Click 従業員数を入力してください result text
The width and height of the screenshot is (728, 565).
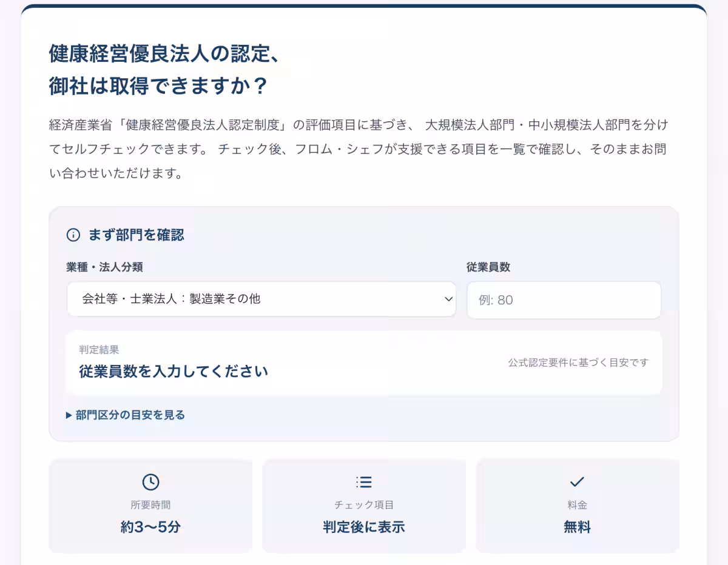(174, 372)
